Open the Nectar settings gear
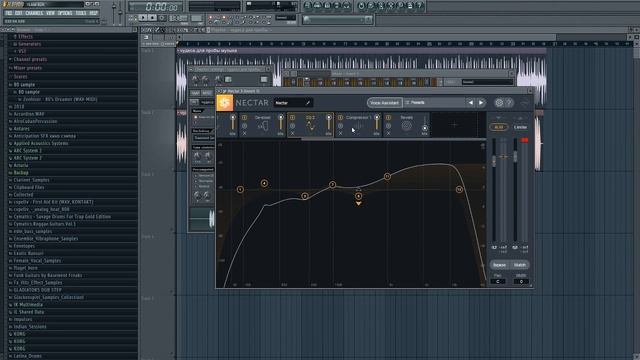The width and height of the screenshot is (640, 360). pyautogui.click(x=499, y=103)
